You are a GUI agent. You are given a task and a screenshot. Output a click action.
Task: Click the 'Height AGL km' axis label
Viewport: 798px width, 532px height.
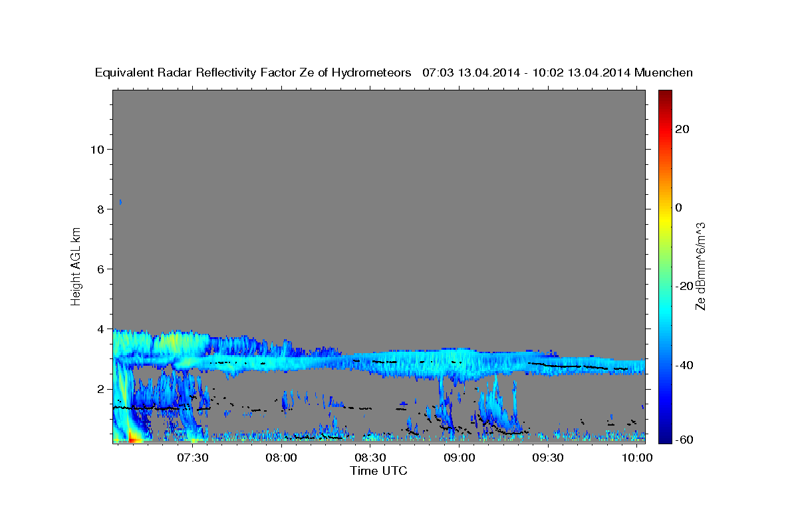pos(76,265)
